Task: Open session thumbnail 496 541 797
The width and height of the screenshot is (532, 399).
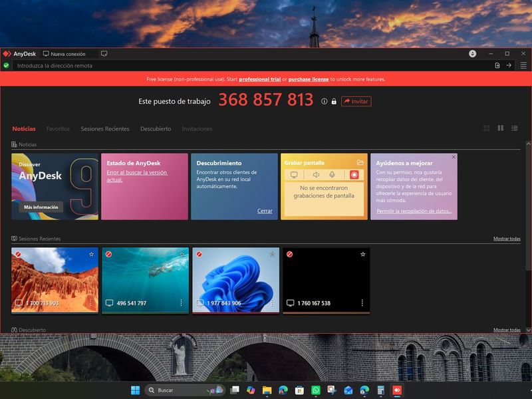Action: (x=145, y=280)
